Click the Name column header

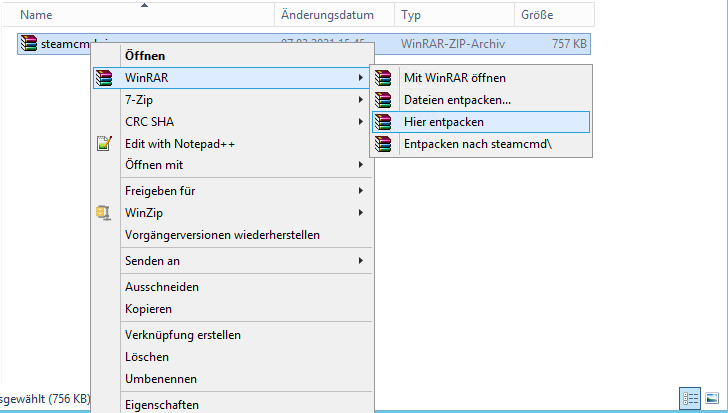(36, 15)
